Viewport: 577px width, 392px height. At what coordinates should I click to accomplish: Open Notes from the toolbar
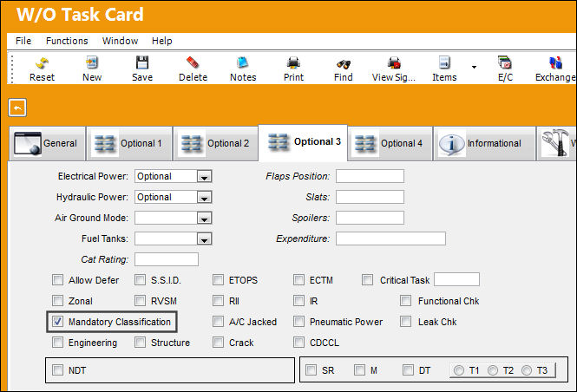243,63
